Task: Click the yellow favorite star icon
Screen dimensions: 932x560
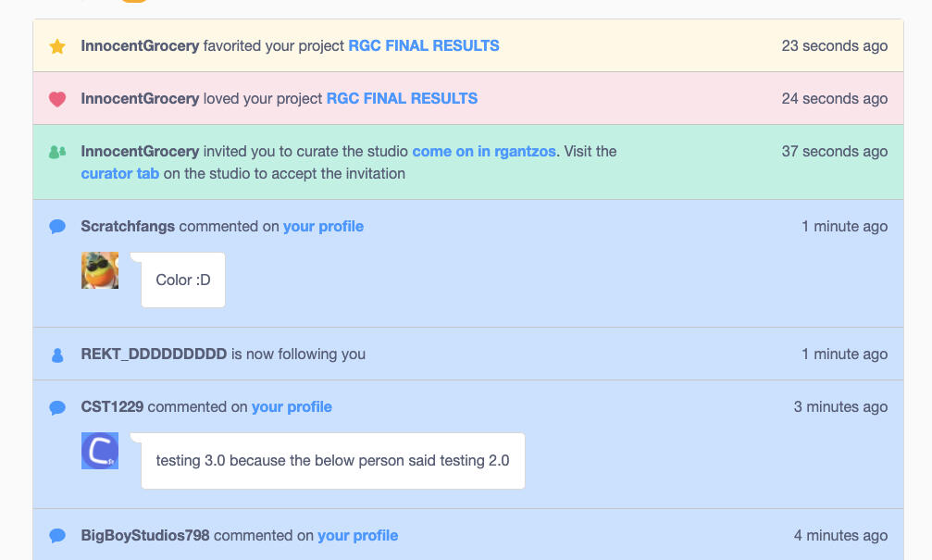Action: point(57,46)
